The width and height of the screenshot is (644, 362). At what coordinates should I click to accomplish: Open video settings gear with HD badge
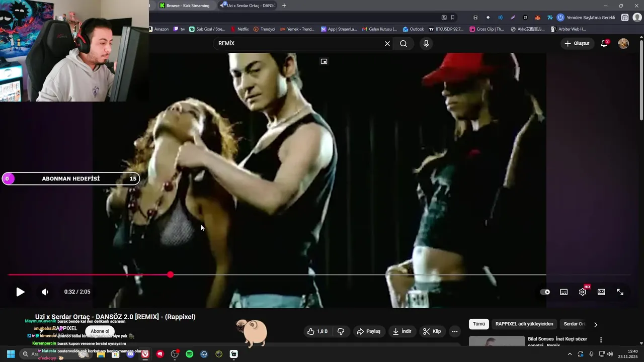tap(583, 292)
